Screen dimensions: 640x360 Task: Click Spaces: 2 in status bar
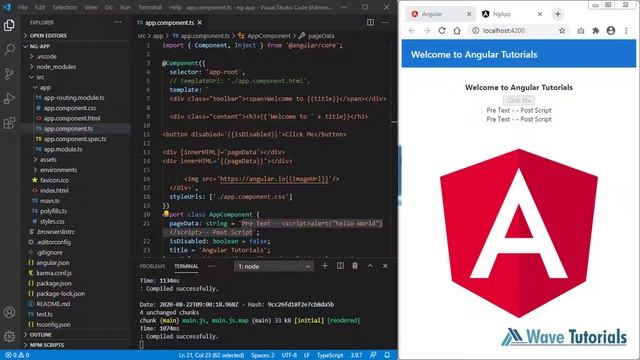coord(262,355)
